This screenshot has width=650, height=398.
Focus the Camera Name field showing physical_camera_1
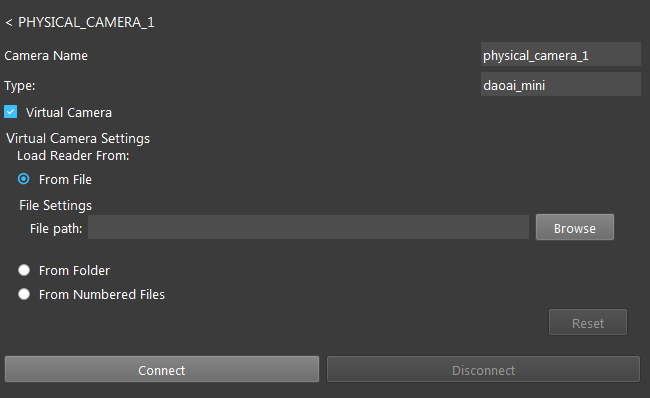point(560,55)
